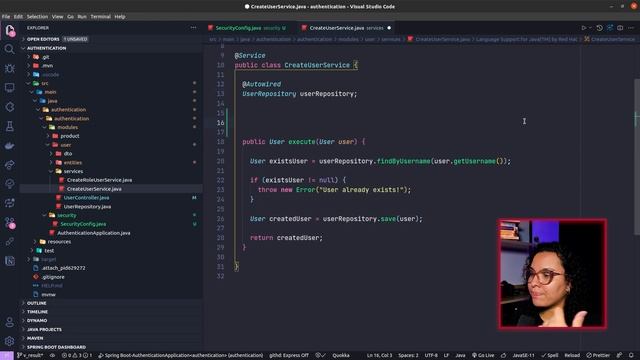Open the Help menu
The image size is (640, 360).
[120, 17]
